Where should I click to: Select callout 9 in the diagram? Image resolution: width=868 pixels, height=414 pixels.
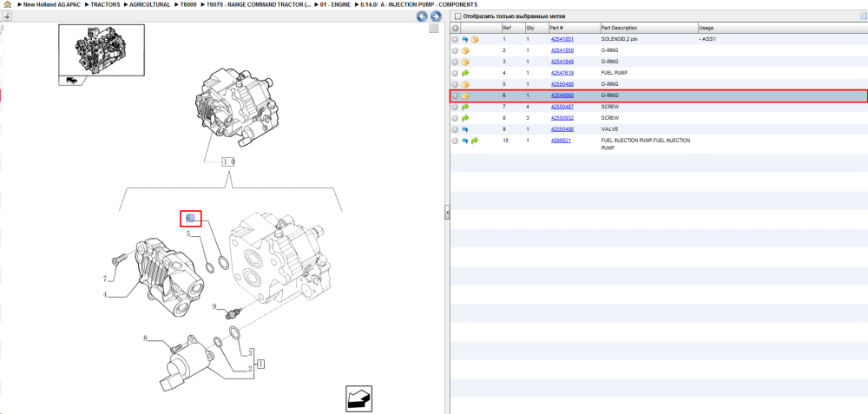click(216, 306)
